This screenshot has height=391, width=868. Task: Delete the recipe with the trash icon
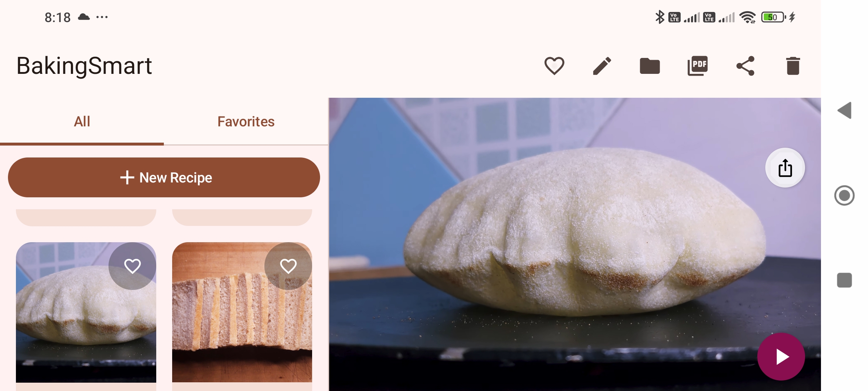(x=793, y=66)
